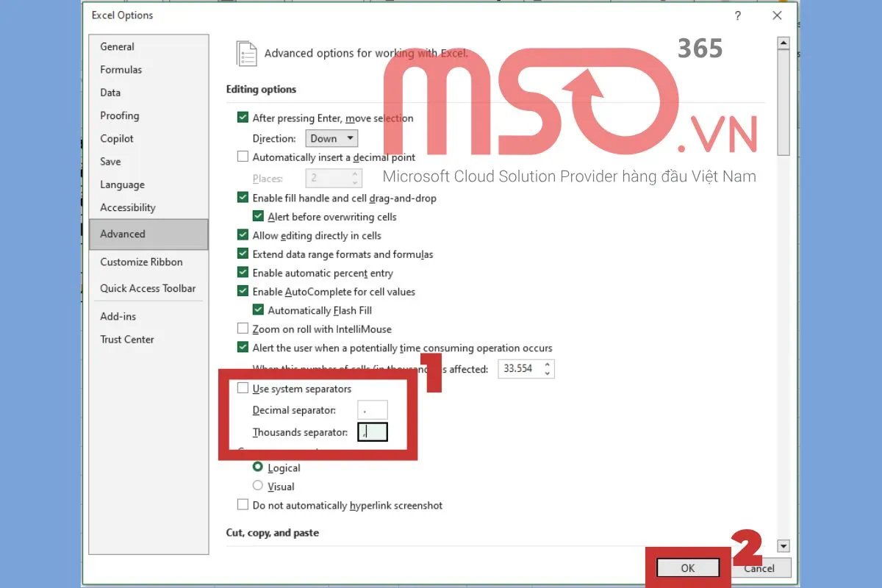Click the scrollbar down arrow

pyautogui.click(x=783, y=545)
